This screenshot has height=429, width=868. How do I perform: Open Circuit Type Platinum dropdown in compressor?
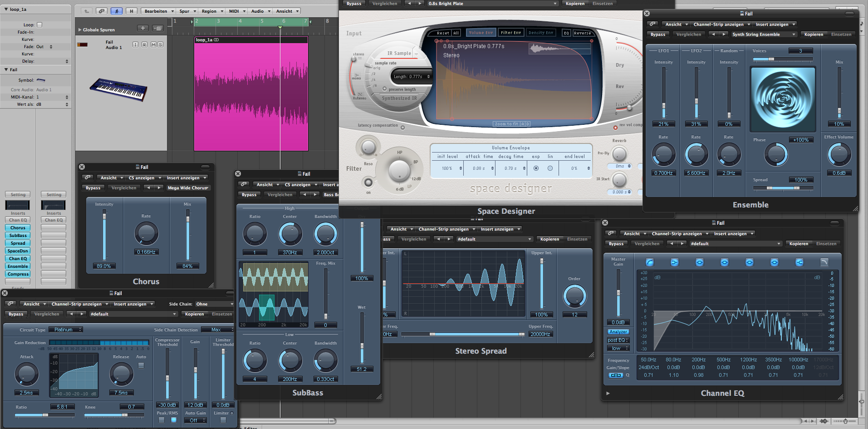tap(66, 330)
